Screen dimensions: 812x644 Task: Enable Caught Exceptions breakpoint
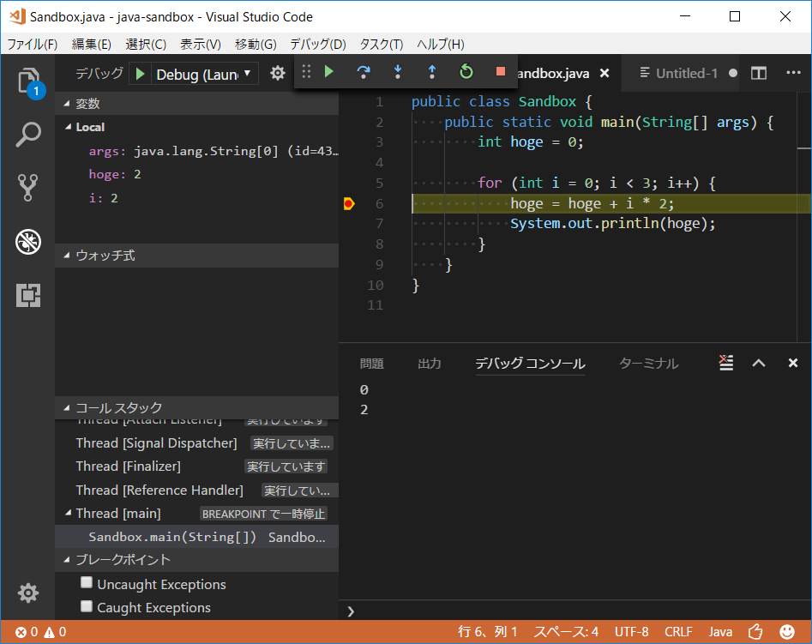point(87,606)
